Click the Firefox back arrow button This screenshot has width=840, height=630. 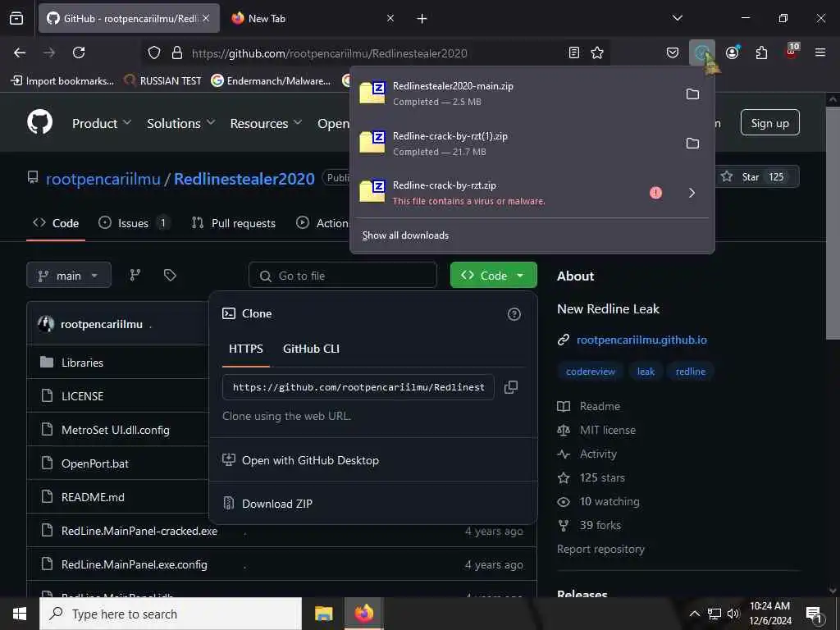[x=20, y=52]
